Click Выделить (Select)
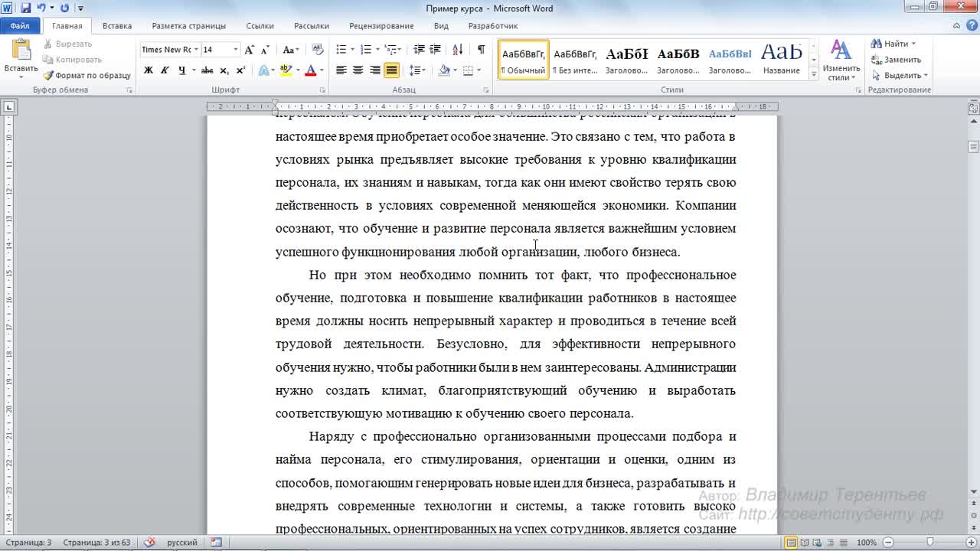Image resolution: width=980 pixels, height=551 pixels. (899, 76)
